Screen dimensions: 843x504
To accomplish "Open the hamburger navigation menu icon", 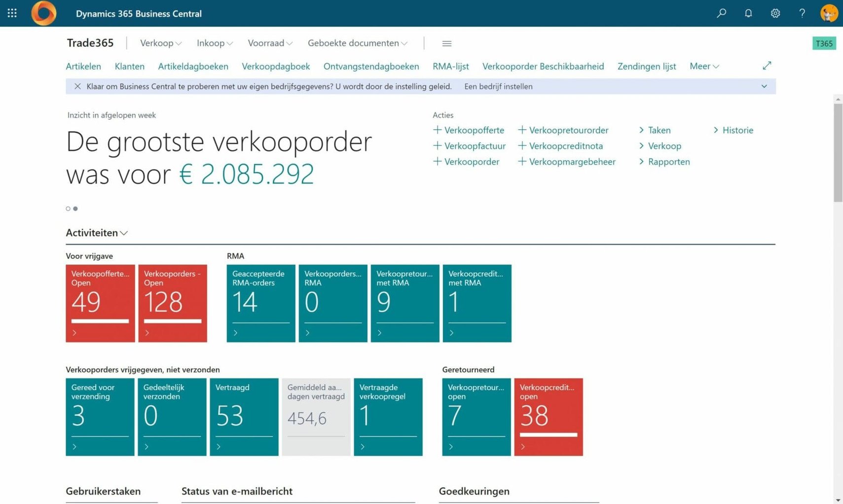I will click(x=447, y=43).
